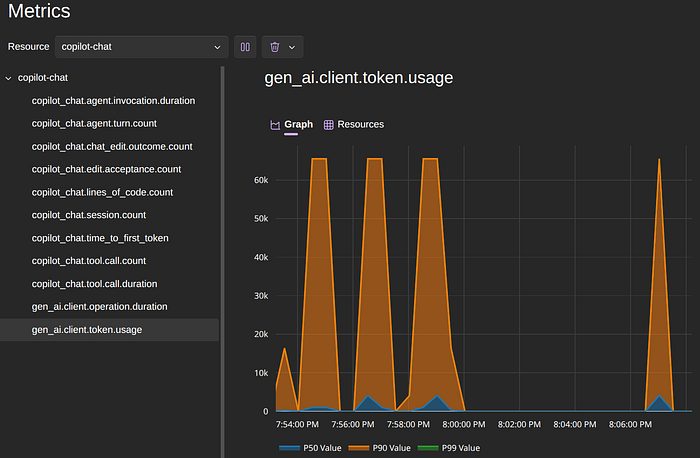Open the Resource copilot-chat dropdown
This screenshot has width=700, height=458.
(142, 47)
